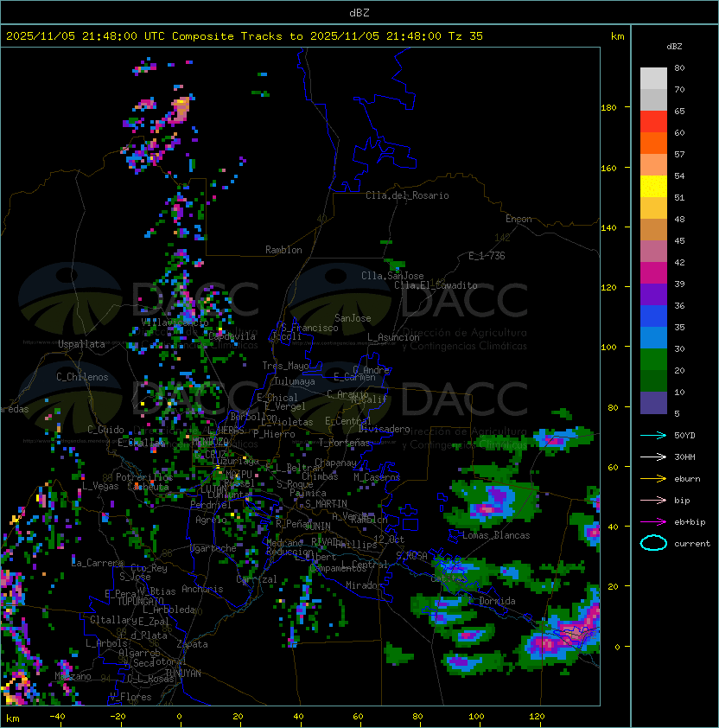
Task: Click the magenta eb+bip arrow in legend
Action: point(653,522)
